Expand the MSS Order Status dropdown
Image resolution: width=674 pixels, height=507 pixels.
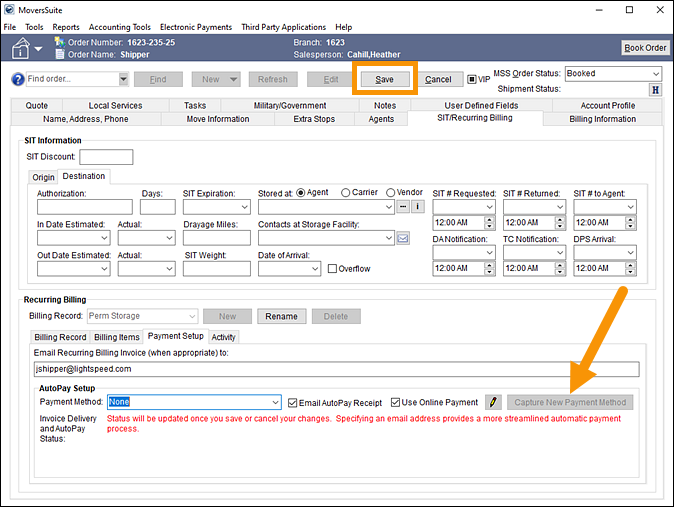655,74
